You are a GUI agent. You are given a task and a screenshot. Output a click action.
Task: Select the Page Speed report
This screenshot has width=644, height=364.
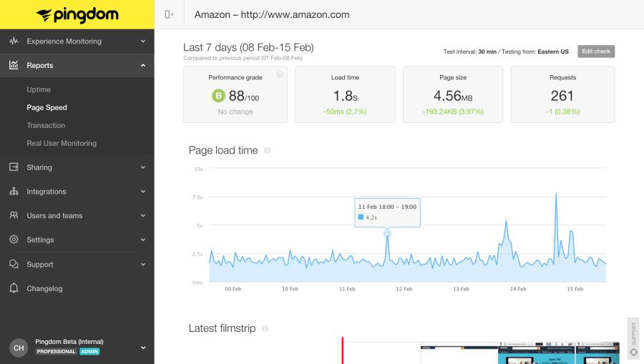[x=47, y=107]
